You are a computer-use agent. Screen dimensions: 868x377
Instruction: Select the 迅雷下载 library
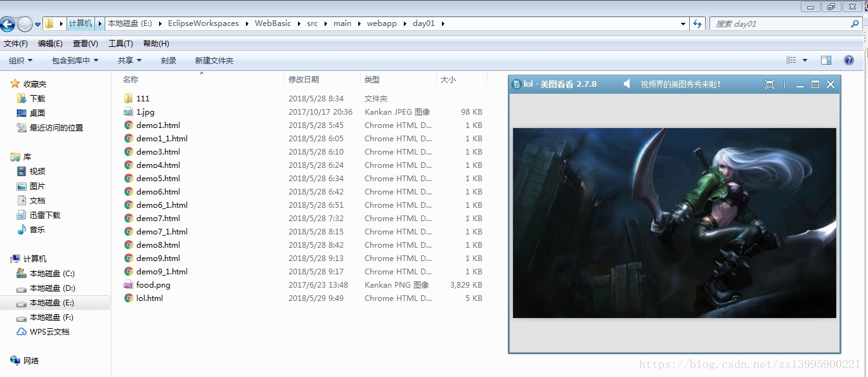tap(44, 215)
